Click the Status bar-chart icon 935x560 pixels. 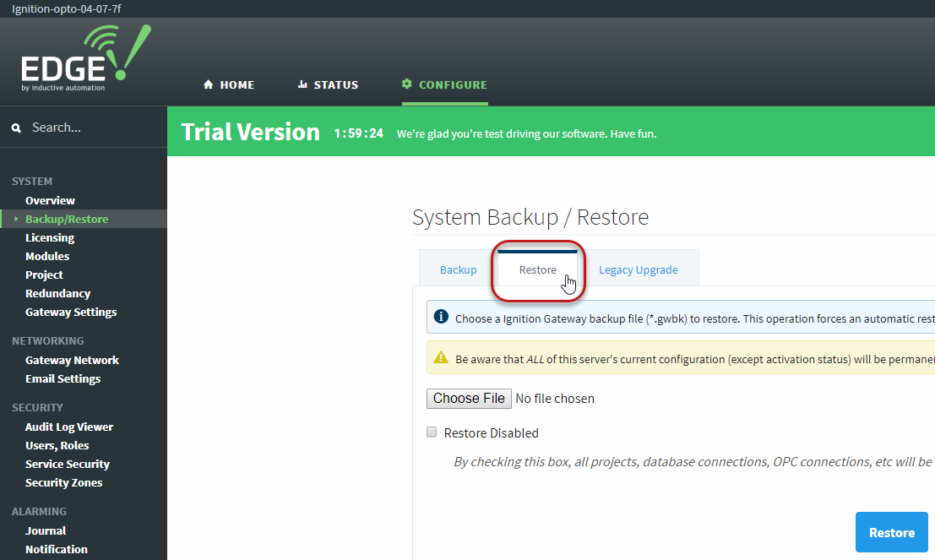302,84
